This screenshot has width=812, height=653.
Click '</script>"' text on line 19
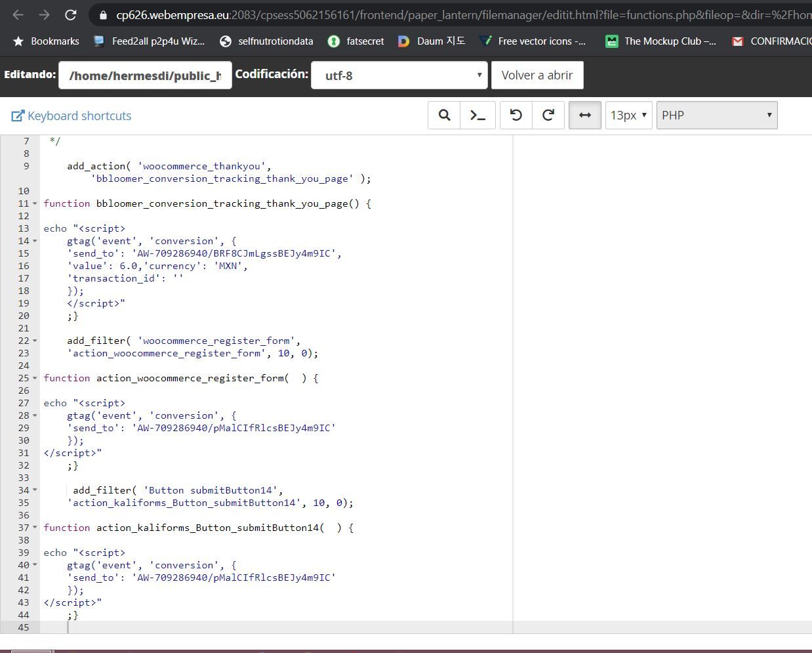(96, 303)
